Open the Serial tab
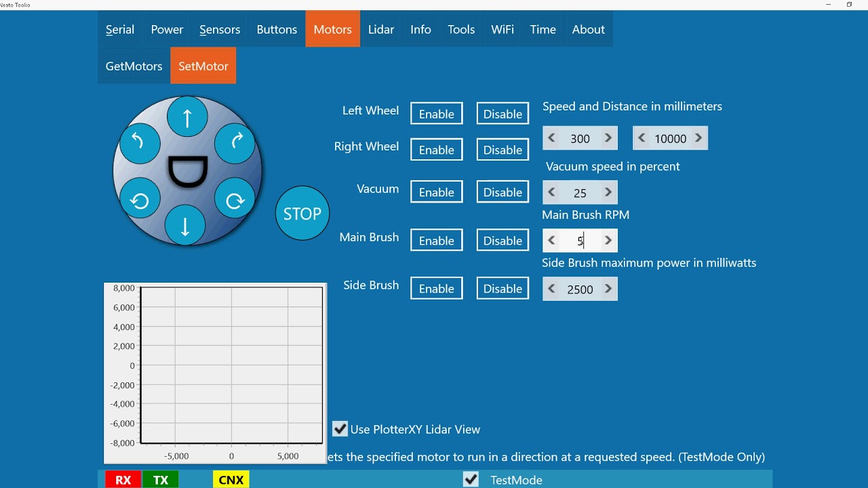 click(120, 29)
